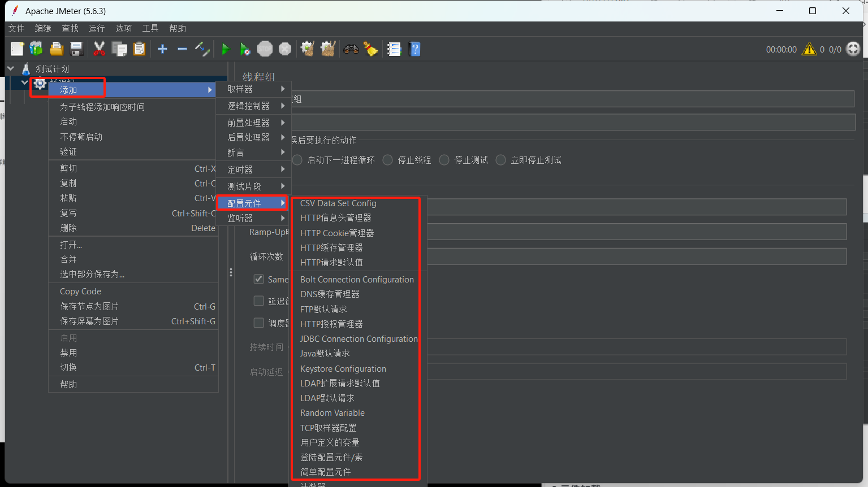Click the blue plus Expand All icon

click(162, 49)
